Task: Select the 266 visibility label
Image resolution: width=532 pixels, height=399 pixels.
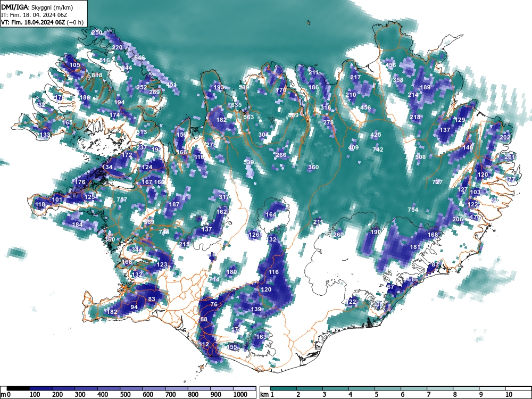Action: tap(281, 155)
